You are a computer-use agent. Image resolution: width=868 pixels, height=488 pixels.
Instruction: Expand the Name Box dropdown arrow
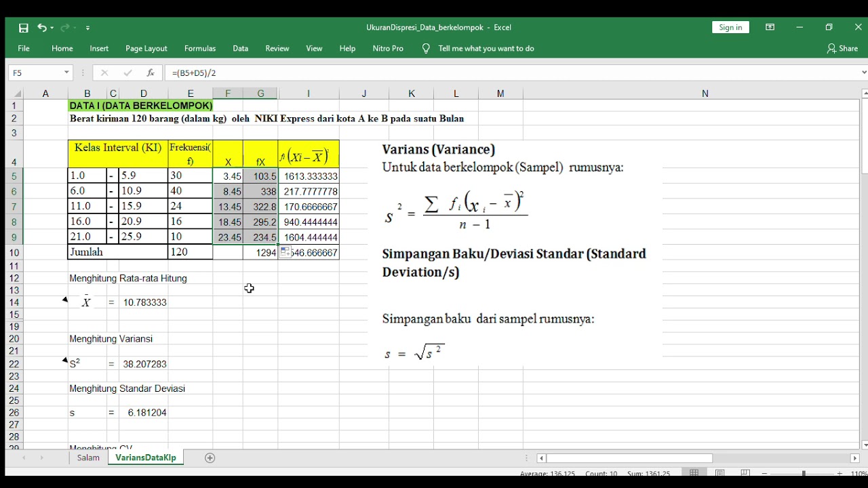[66, 73]
